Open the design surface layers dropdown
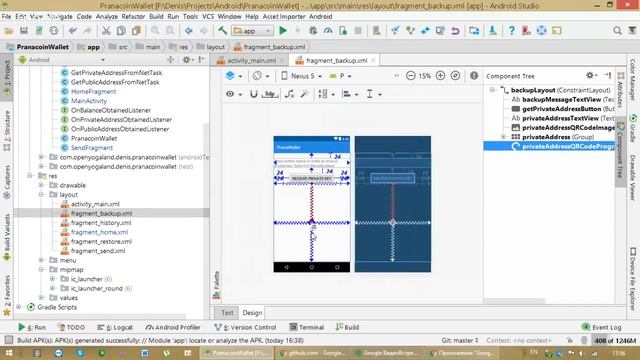The width and height of the screenshot is (640, 360). point(234,76)
